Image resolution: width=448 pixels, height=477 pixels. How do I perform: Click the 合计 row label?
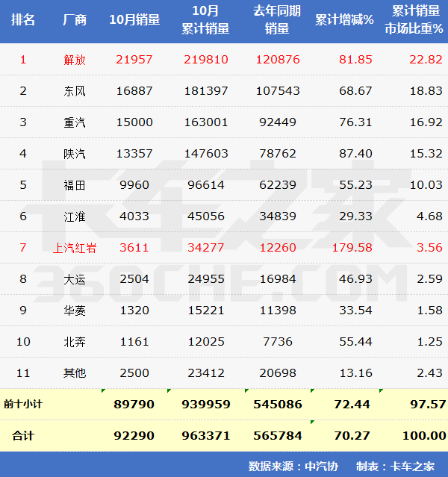pyautogui.click(x=23, y=436)
